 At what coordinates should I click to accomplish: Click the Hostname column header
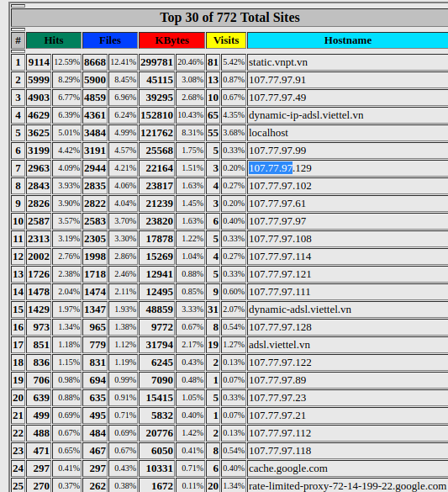(x=348, y=40)
